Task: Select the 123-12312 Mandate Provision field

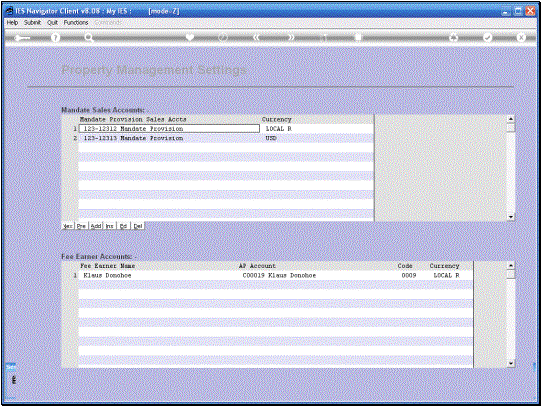Action: click(x=169, y=129)
